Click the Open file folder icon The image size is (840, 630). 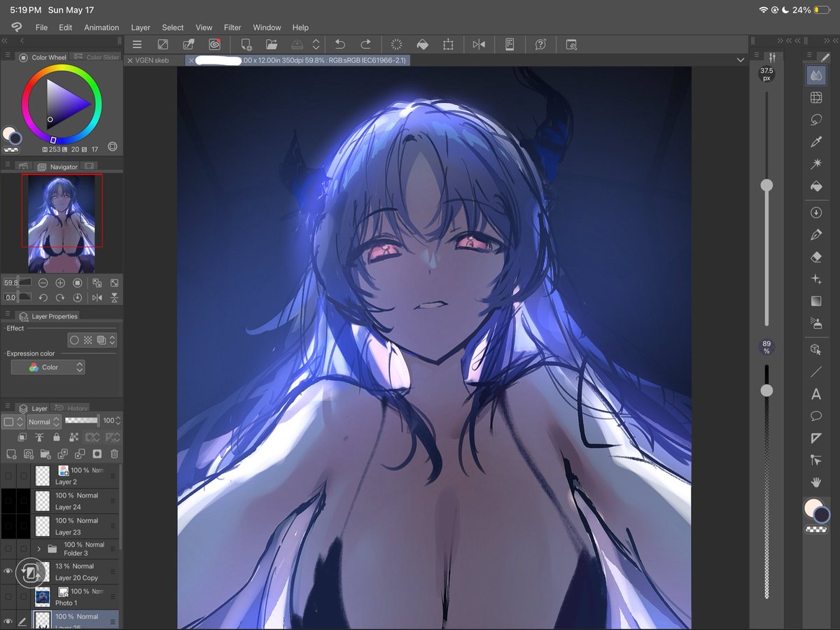pos(272,44)
